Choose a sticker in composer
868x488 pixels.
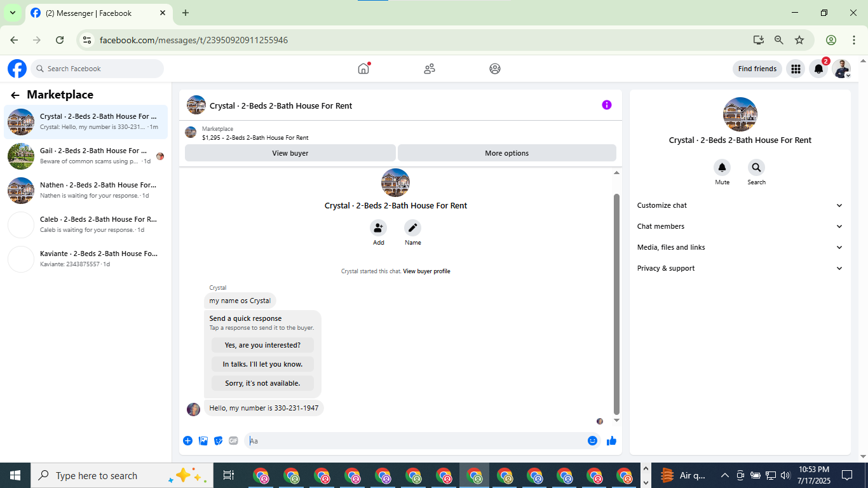[x=219, y=441]
